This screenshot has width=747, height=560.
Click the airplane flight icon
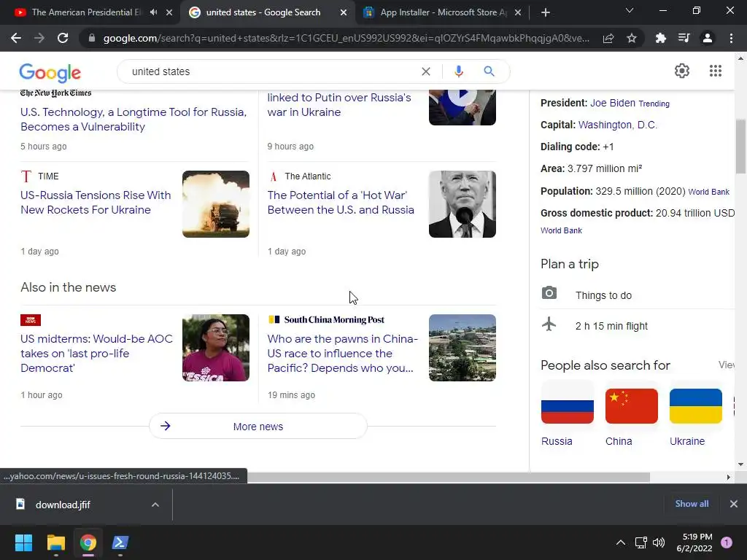[549, 324]
